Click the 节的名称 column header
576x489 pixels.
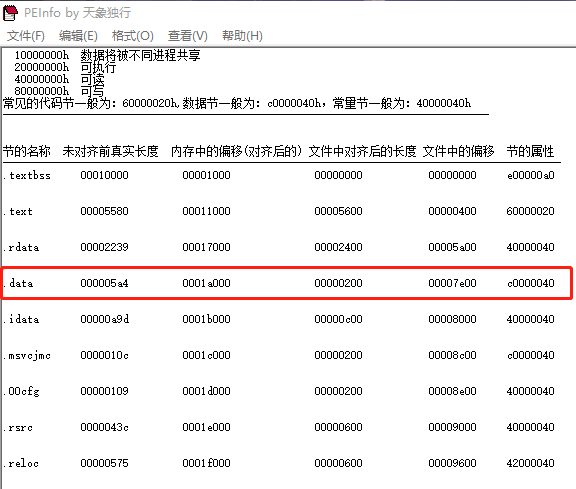coord(26,151)
